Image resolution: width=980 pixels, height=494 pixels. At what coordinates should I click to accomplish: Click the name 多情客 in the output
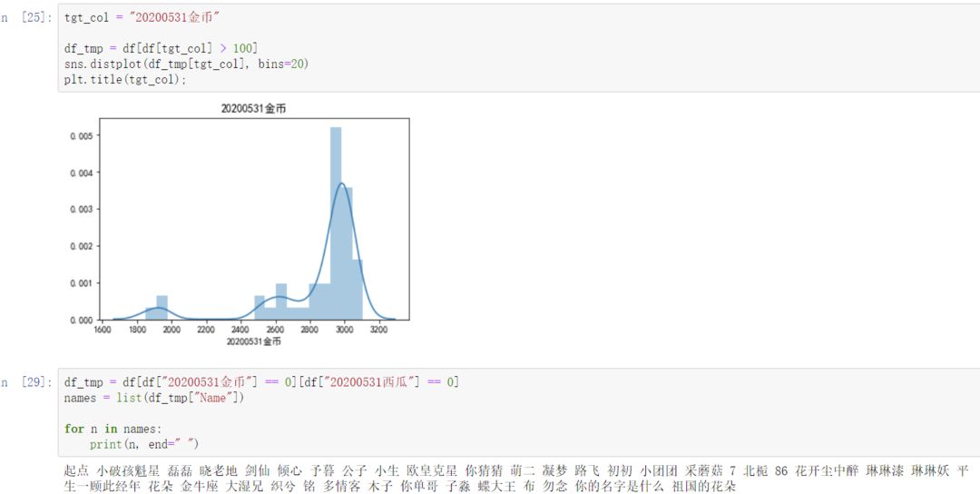(x=342, y=486)
